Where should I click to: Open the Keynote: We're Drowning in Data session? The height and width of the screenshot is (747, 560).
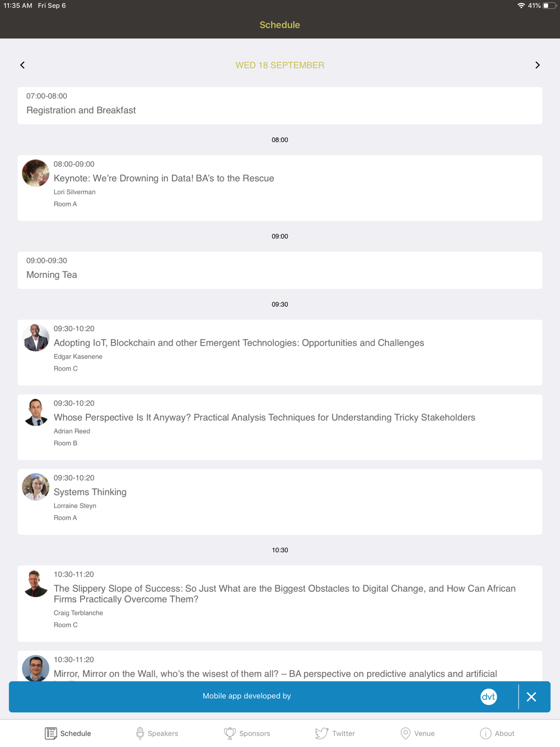click(280, 188)
